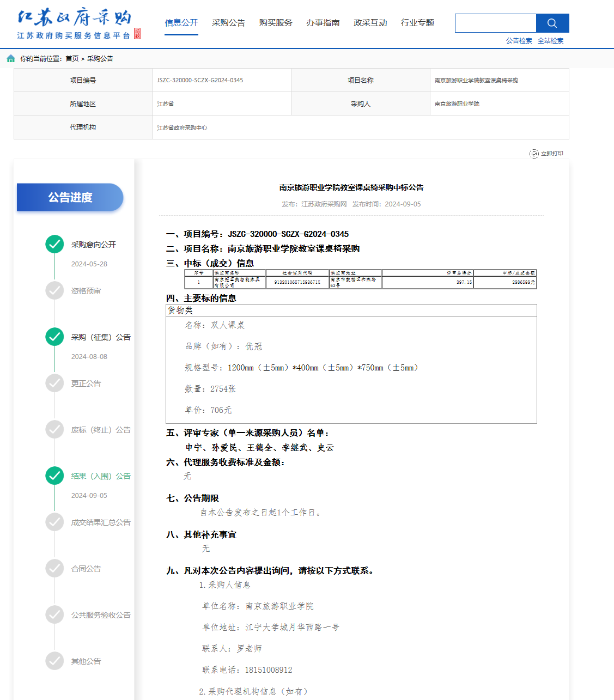Open 采购（征集）公告 progress step
Screen dimensions: 614x700
101,337
